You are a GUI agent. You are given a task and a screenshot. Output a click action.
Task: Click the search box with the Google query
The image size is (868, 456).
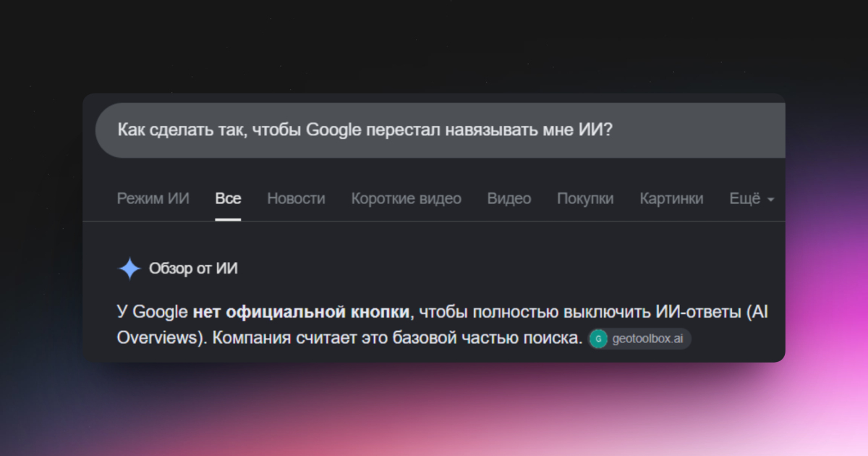[x=440, y=130]
